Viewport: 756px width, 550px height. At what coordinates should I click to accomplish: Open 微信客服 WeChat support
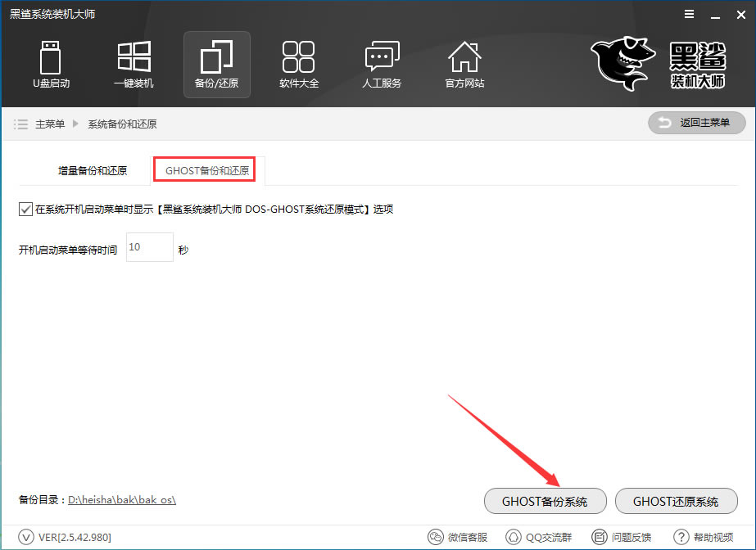(458, 537)
